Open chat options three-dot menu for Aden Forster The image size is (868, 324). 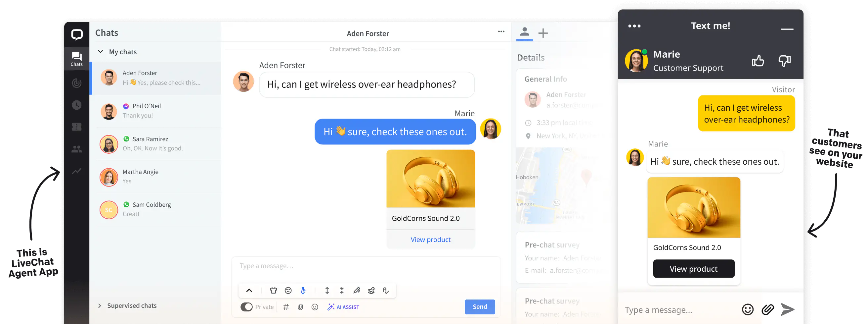click(x=501, y=31)
